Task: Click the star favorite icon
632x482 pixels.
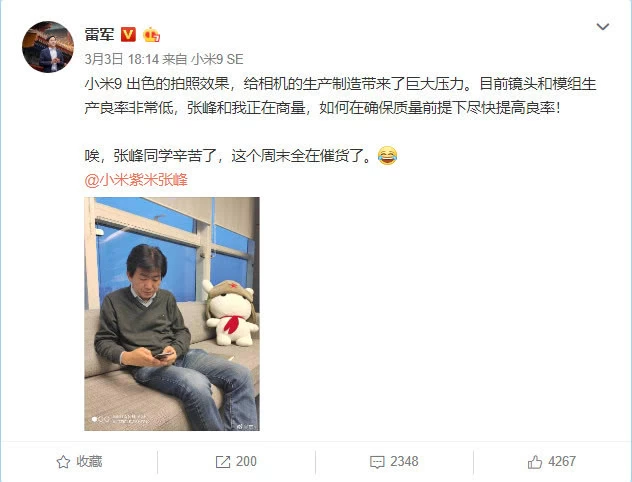Action: (x=63, y=462)
